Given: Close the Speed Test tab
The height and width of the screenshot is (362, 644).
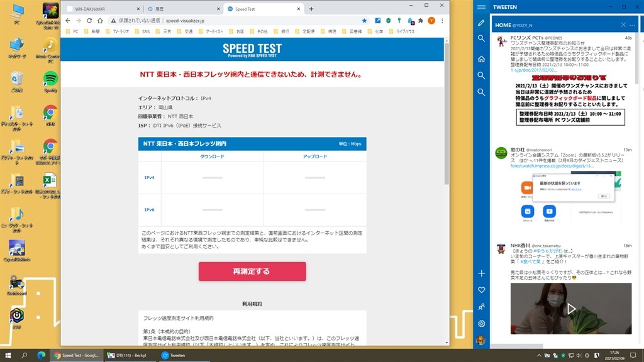Looking at the screenshot, I should 298,9.
